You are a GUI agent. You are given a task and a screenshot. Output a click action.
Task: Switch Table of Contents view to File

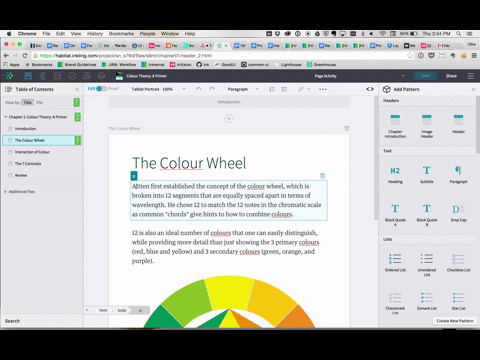(39, 102)
